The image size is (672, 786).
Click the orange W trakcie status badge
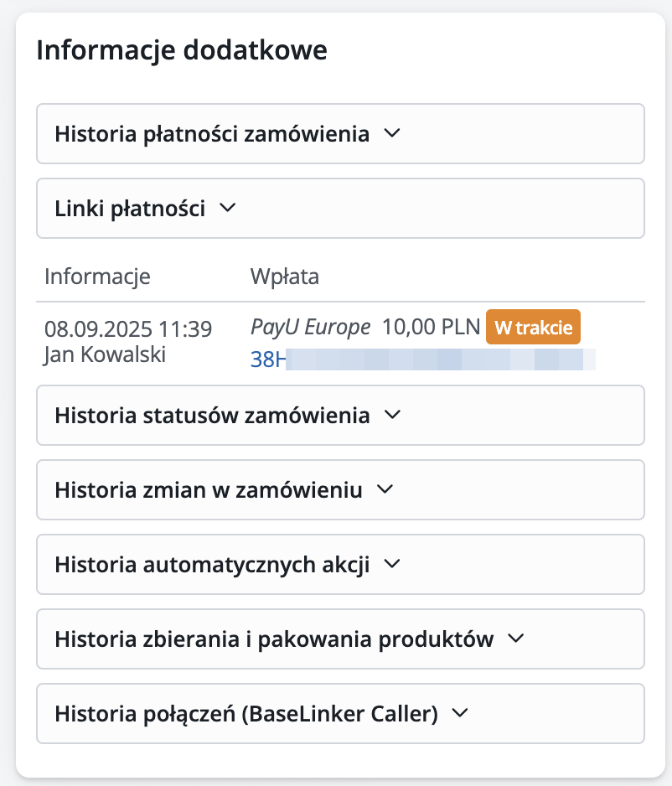(x=533, y=327)
